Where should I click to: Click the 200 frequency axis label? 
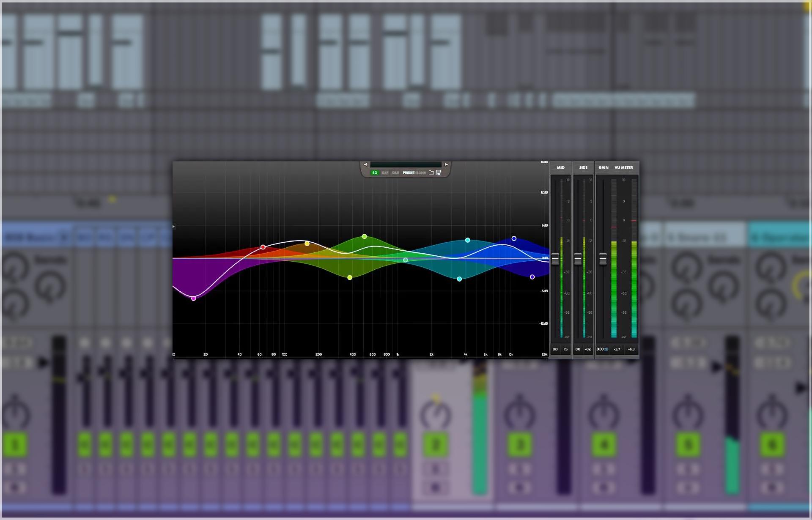(318, 354)
